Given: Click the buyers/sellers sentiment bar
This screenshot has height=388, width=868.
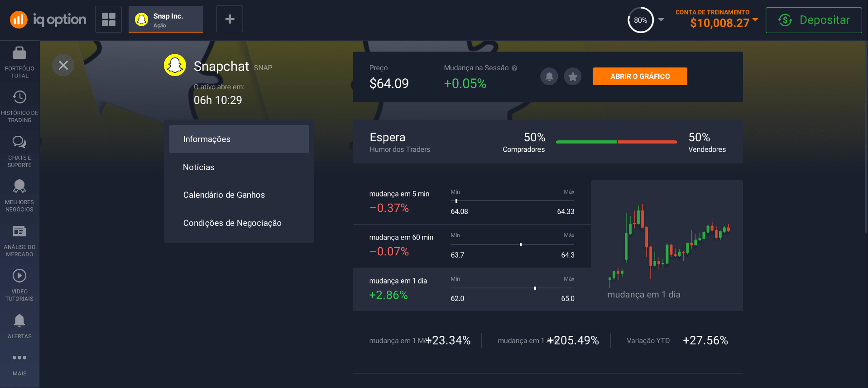Looking at the screenshot, I should click(616, 142).
